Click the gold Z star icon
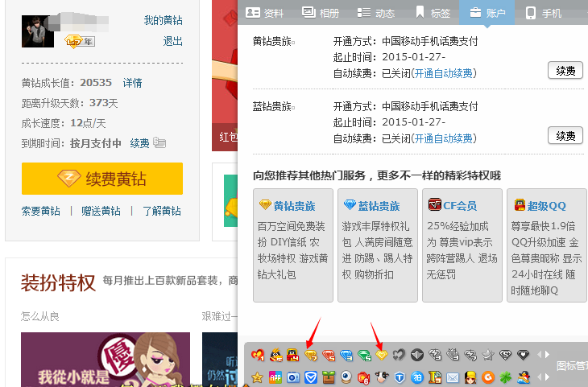588x387 pixels. (257, 377)
